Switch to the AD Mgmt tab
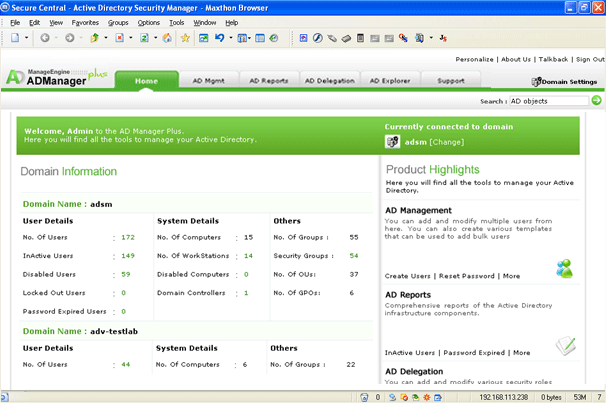This screenshot has height=403, width=606. pos(209,80)
